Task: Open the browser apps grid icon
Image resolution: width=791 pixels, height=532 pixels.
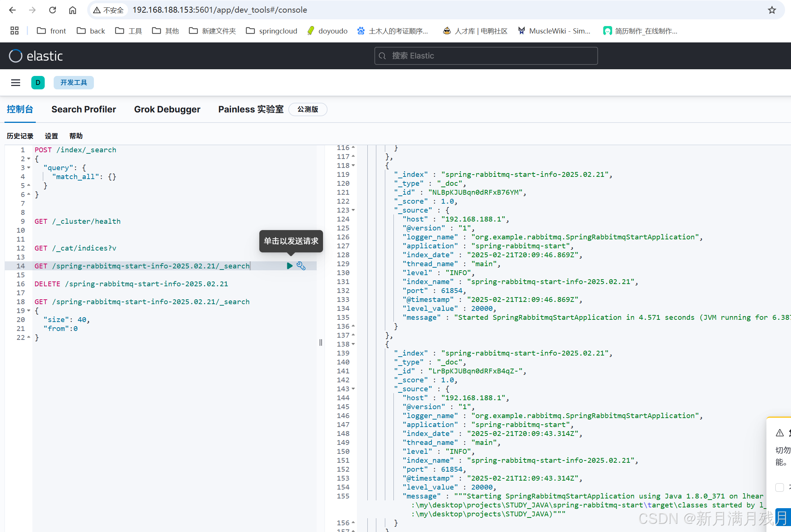Action: point(15,31)
